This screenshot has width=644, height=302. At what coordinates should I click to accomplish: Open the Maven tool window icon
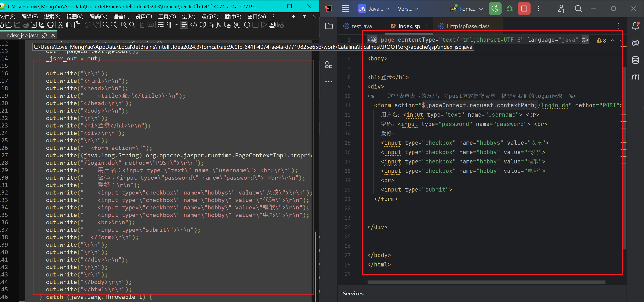635,77
